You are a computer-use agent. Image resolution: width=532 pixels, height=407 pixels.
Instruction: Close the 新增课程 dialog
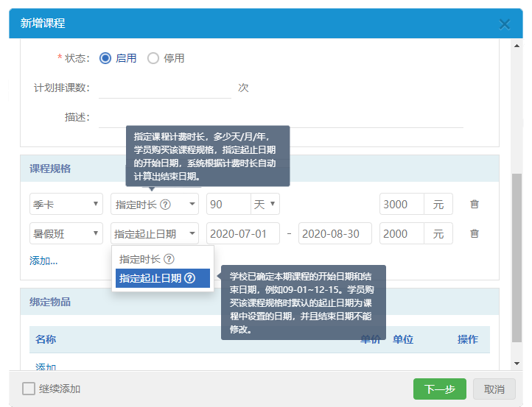(x=505, y=24)
